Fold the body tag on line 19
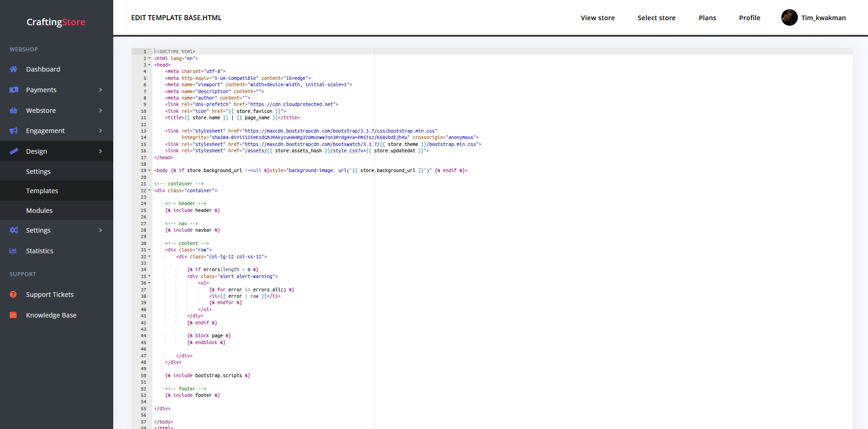Viewport: 868px width, 429px height. coord(149,171)
